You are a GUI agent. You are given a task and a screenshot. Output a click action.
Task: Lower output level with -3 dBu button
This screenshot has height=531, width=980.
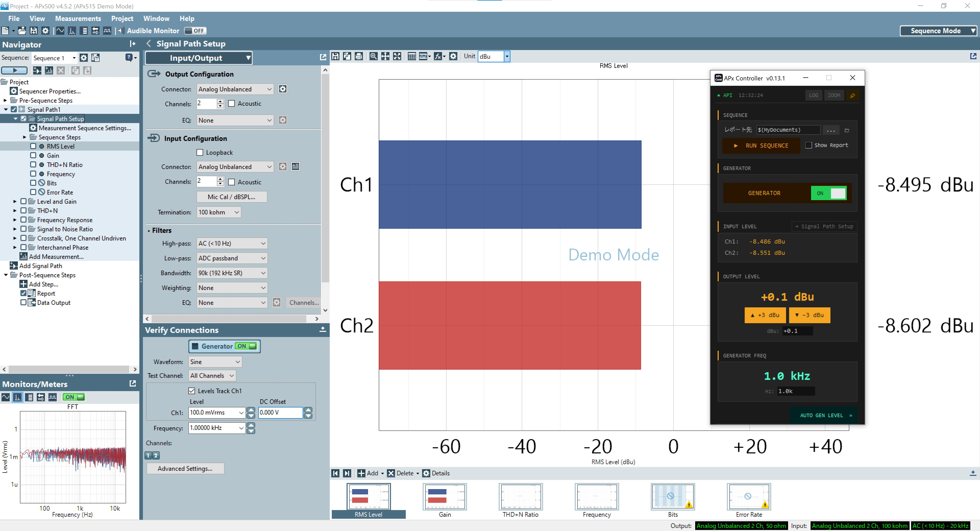pos(809,315)
